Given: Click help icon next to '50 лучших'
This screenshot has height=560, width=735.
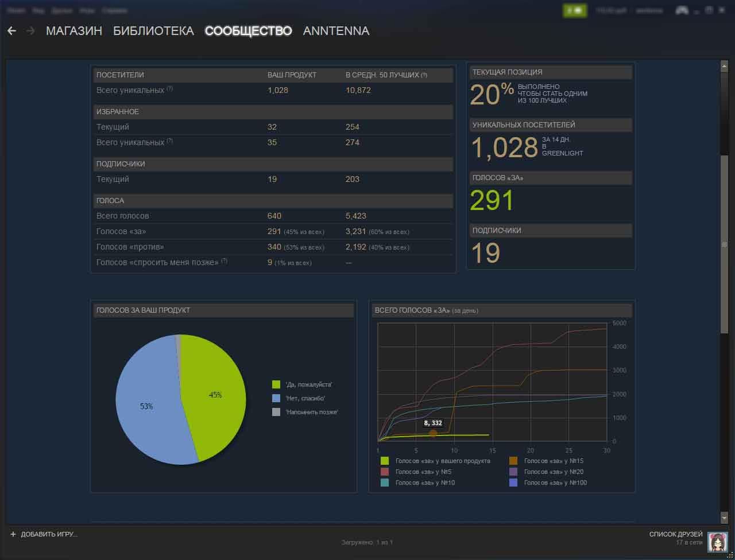Looking at the screenshot, I should 424,75.
